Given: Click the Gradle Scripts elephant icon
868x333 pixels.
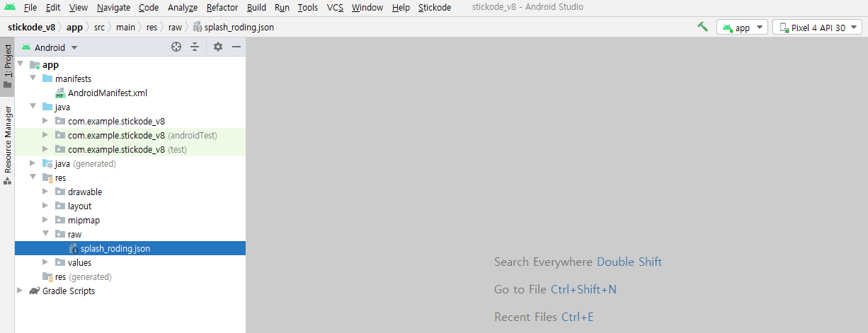Looking at the screenshot, I should pos(35,291).
